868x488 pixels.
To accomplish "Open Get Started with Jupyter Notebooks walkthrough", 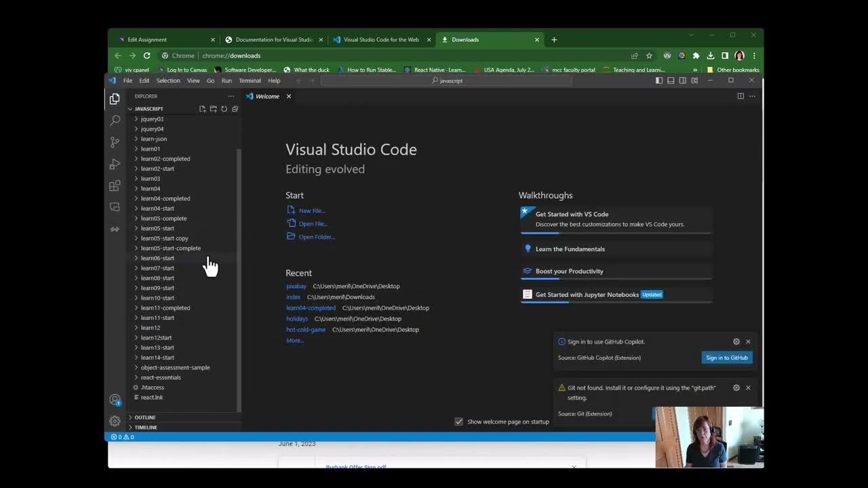I will (616, 295).
